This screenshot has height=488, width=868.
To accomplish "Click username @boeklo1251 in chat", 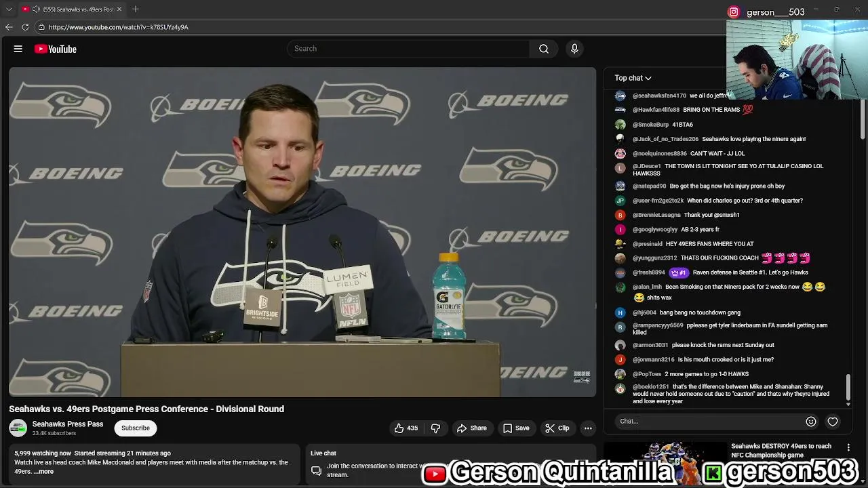I will (x=650, y=387).
